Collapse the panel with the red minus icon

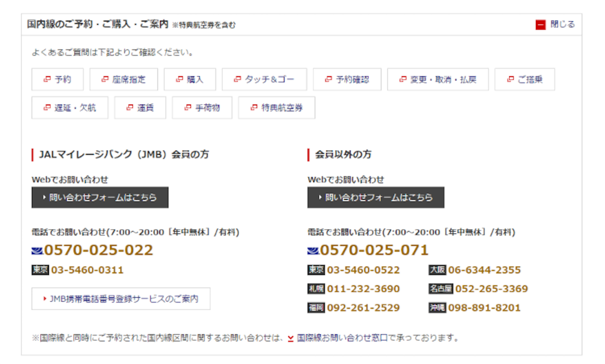tap(540, 25)
